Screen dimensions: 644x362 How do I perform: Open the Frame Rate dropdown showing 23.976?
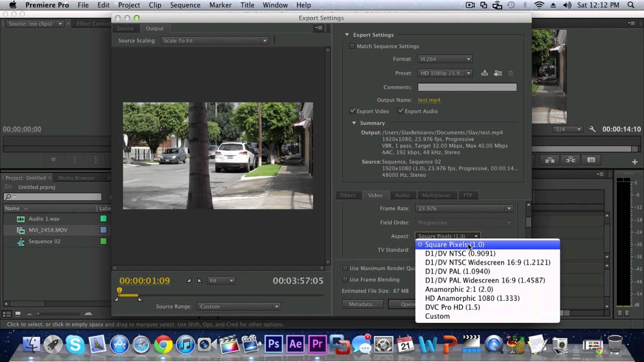(464, 208)
